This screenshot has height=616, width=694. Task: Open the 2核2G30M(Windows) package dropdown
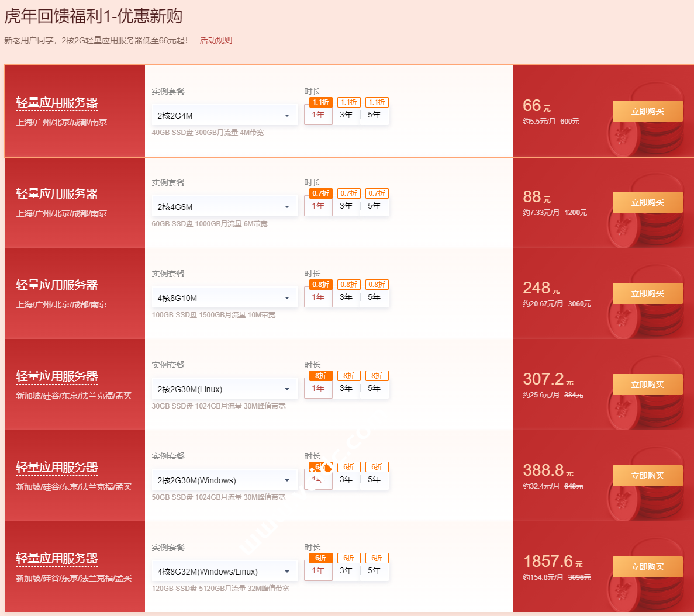[x=224, y=480]
